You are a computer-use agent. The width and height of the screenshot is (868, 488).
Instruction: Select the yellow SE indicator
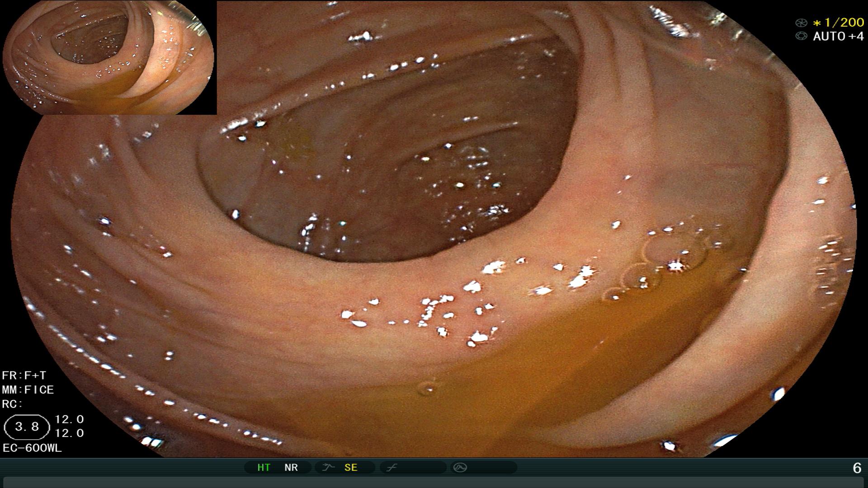(x=351, y=468)
